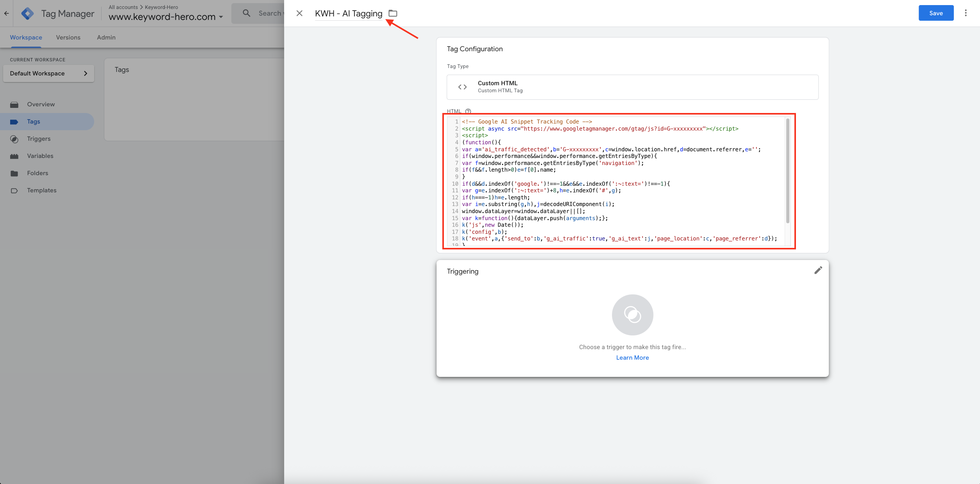This screenshot has width=980, height=484.
Task: Click the folder icon next to tag name
Action: pyautogui.click(x=393, y=13)
